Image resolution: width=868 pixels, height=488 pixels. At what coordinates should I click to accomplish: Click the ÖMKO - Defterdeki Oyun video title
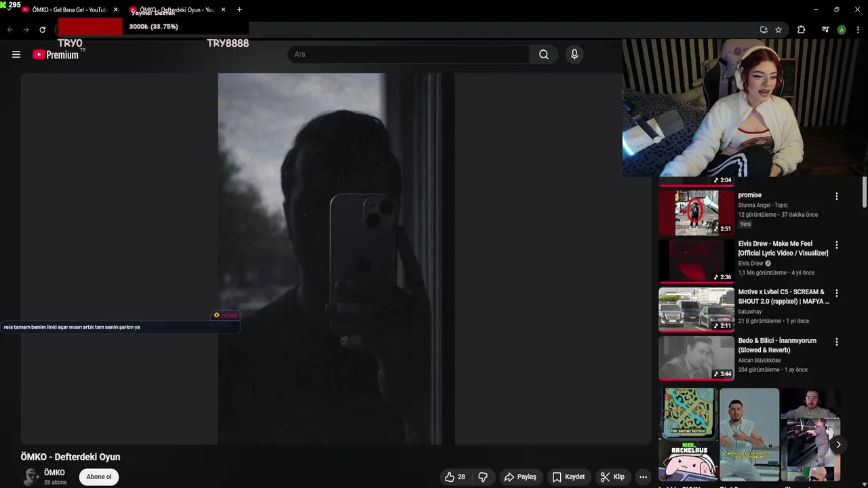pos(71,457)
